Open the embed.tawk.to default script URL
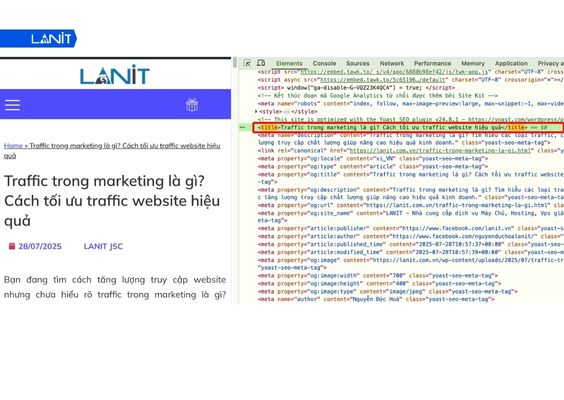 coord(383,80)
